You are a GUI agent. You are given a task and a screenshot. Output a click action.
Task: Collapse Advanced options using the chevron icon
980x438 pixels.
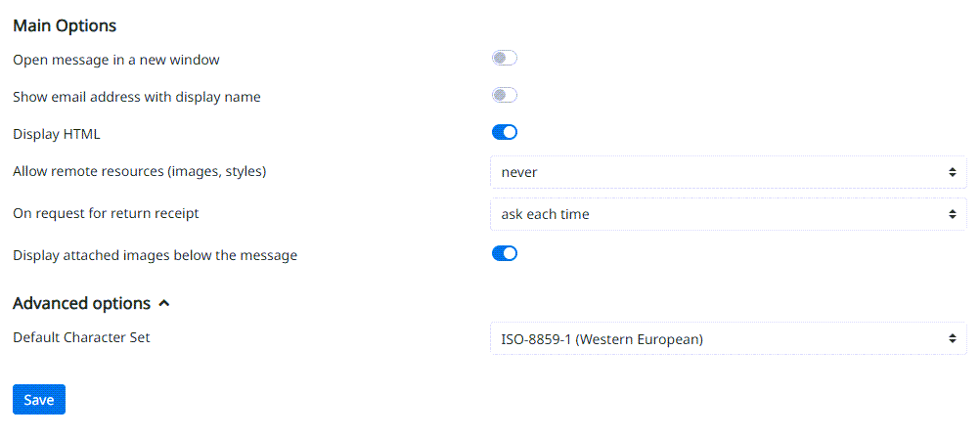164,304
